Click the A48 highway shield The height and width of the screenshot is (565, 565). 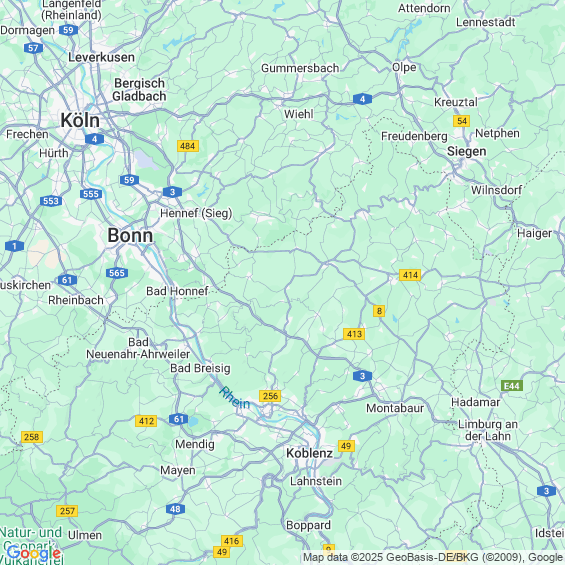[x=175, y=509]
